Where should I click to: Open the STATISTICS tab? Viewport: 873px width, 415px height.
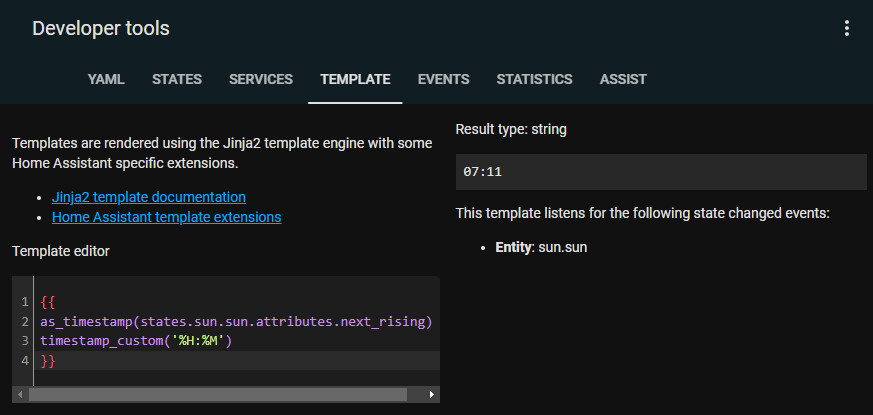coord(534,79)
